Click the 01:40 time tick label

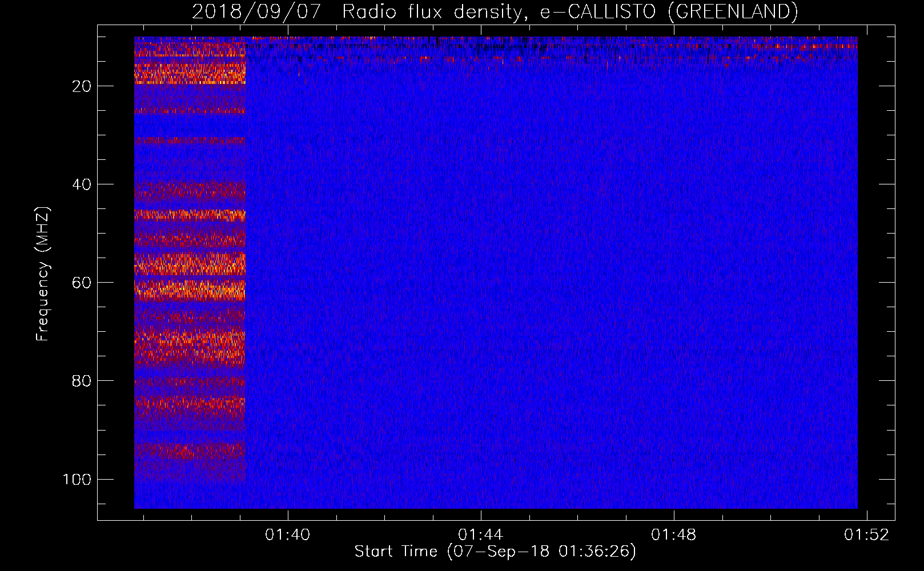pyautogui.click(x=288, y=534)
